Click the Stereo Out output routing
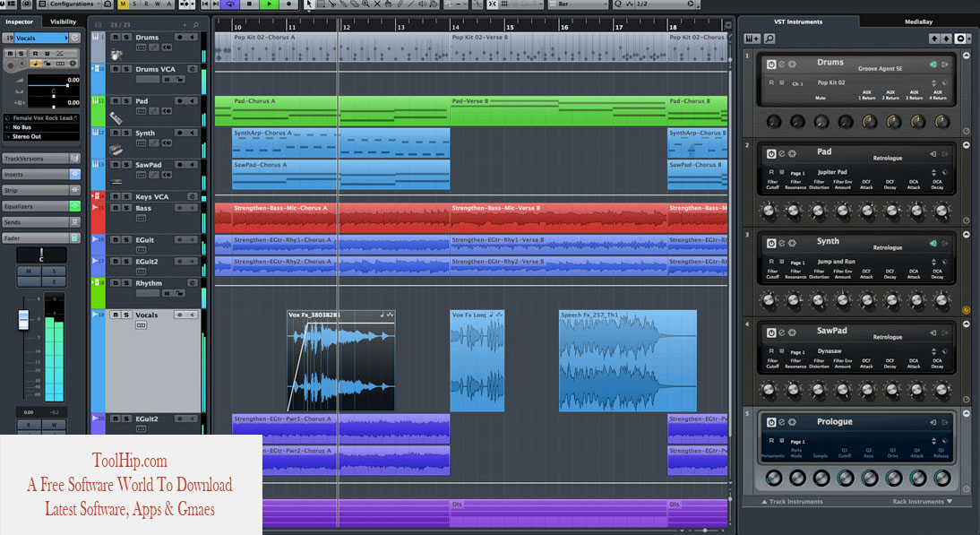Viewport: 980px width, 535px height. click(42, 136)
